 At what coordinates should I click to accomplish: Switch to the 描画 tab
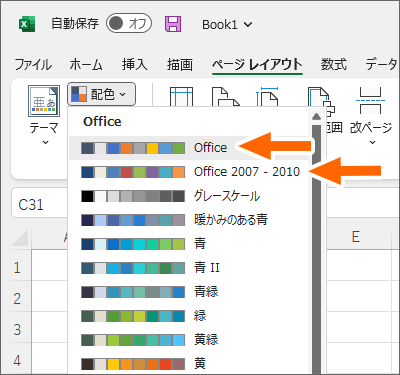(x=180, y=64)
